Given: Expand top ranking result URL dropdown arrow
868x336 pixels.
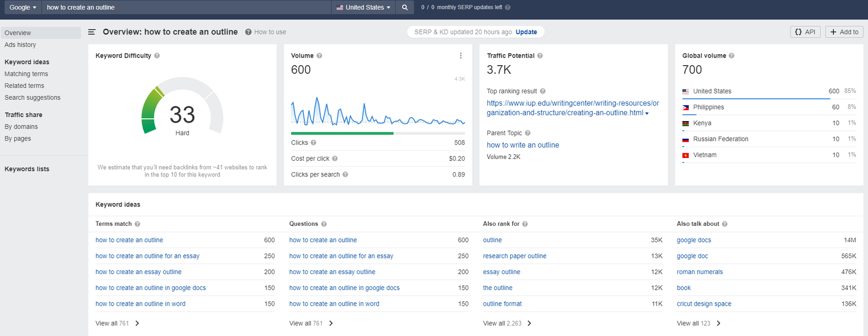Looking at the screenshot, I should click(x=647, y=113).
